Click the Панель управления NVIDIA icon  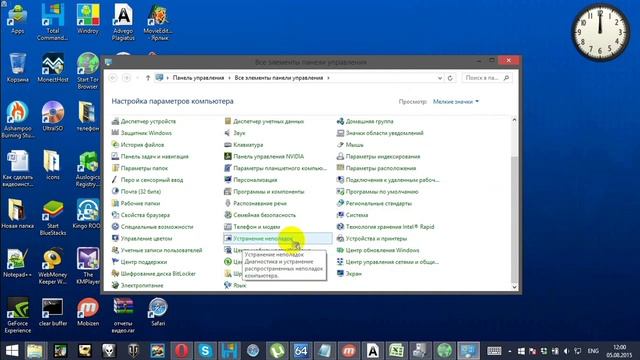pos(228,156)
